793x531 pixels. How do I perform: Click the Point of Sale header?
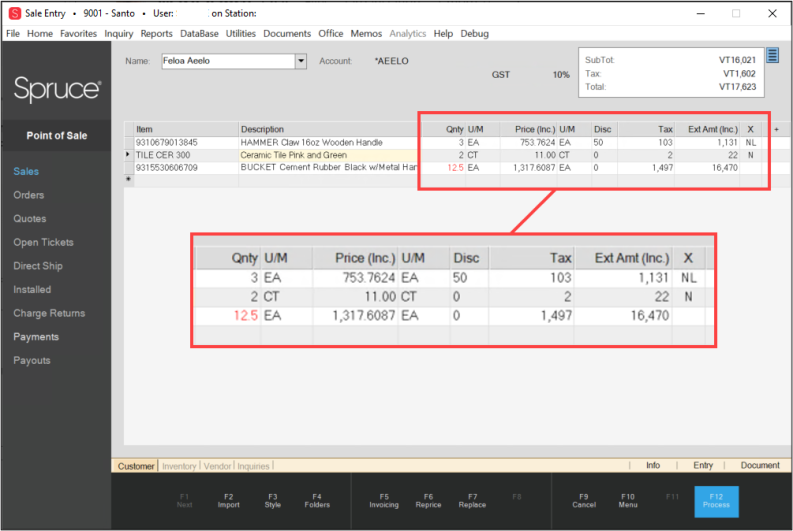[x=57, y=136]
